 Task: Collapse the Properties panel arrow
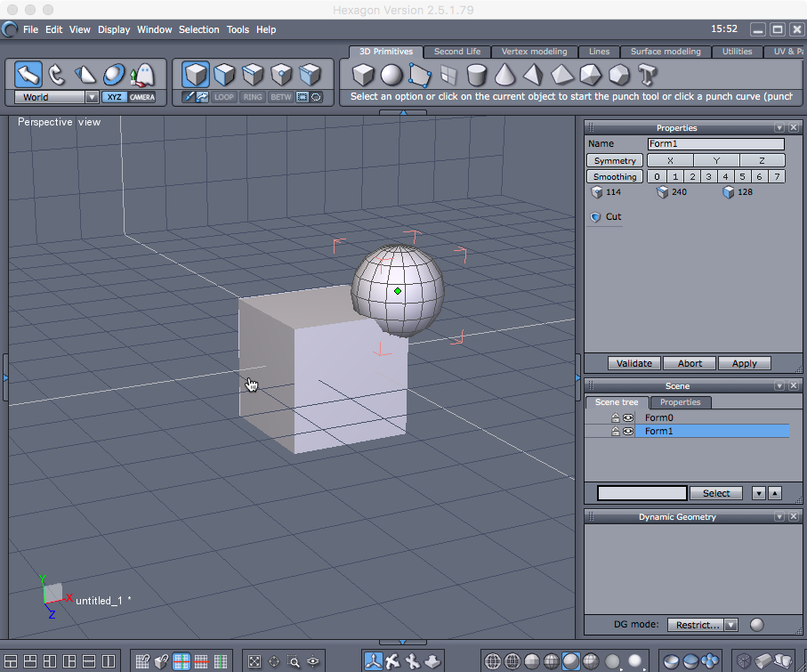tap(779, 127)
